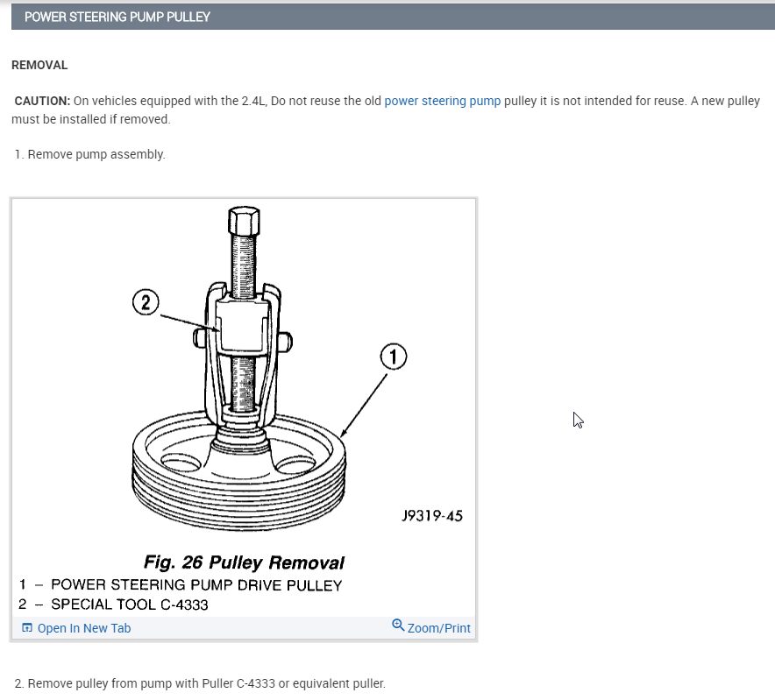Screen dimensions: 775x700
Task: Click callout number 1 circle in diagram
Action: [x=394, y=357]
